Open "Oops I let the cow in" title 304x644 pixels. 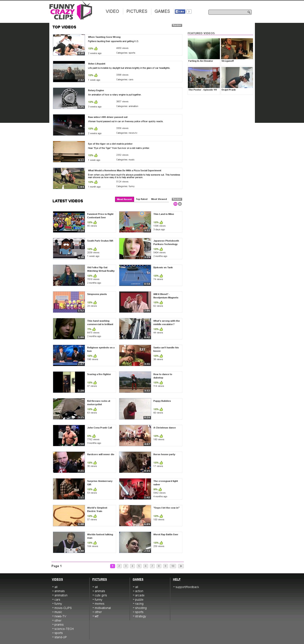pos(166,508)
